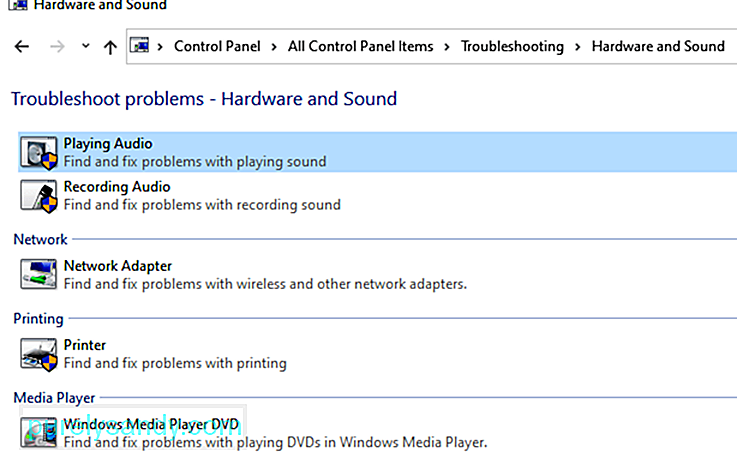The height and width of the screenshot is (460, 737).
Task: Expand chevron after Control Panel breadcrumb
Action: coord(274,47)
